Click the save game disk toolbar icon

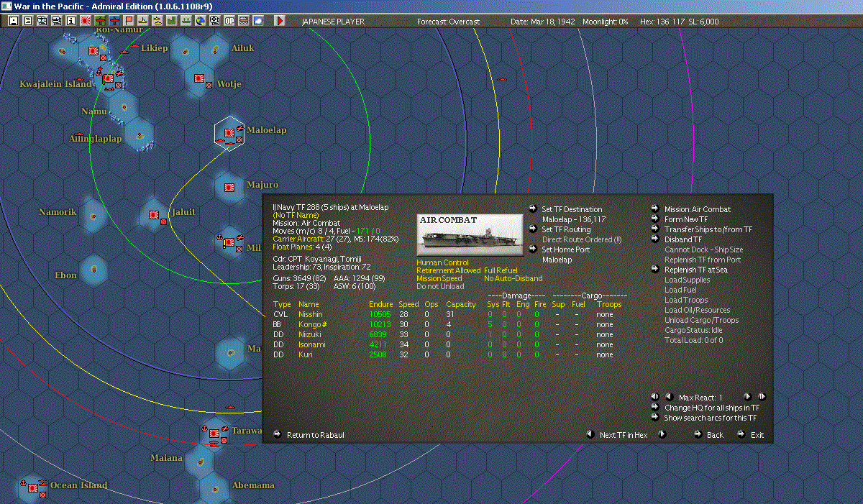point(13,21)
